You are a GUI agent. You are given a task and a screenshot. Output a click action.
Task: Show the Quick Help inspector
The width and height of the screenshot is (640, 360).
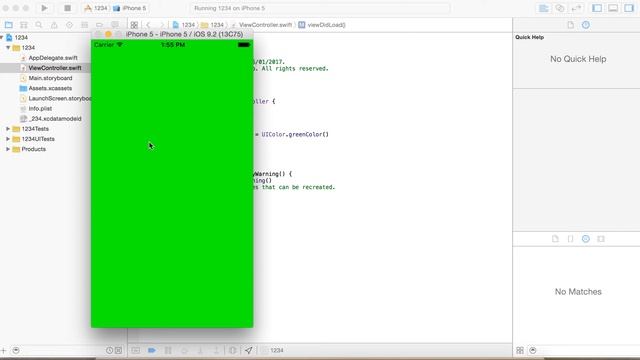586,25
